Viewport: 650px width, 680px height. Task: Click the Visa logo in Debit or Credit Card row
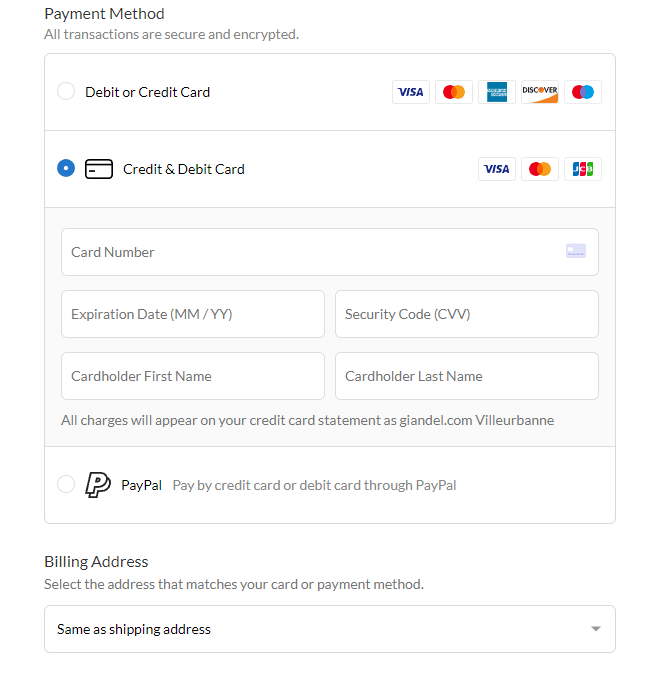411,92
